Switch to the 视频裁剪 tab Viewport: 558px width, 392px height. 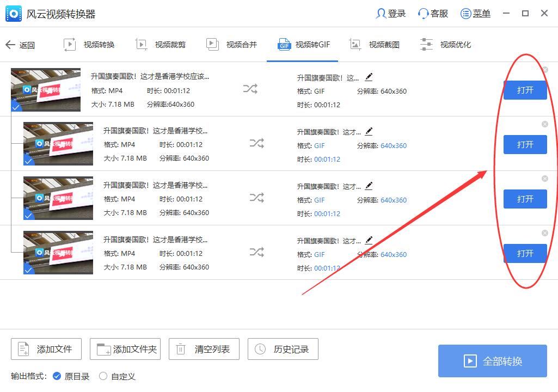click(161, 45)
